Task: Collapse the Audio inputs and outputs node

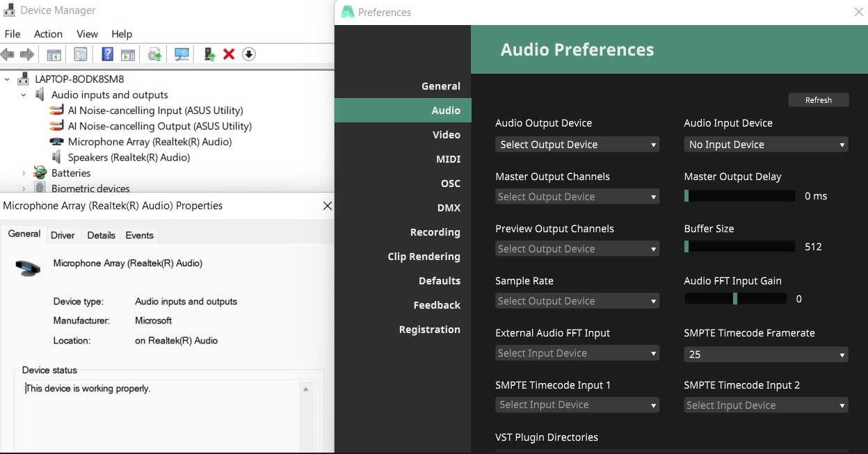Action: [24, 95]
